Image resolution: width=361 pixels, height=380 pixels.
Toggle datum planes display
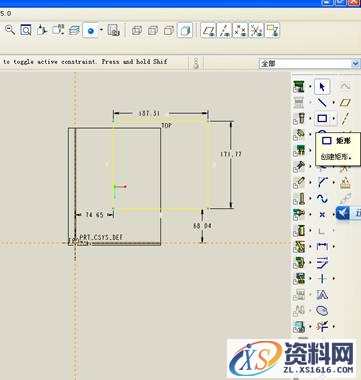point(209,30)
